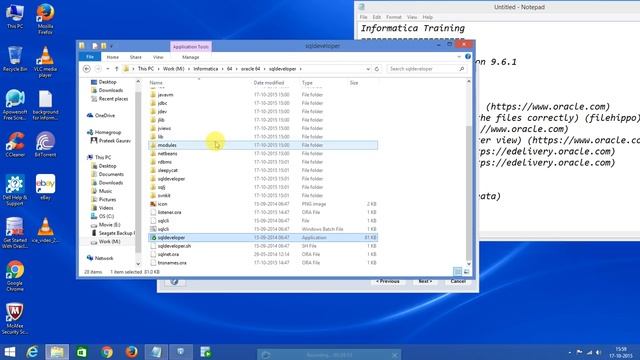Select the listener.ora file row
640x360 pixels.
(x=263, y=212)
